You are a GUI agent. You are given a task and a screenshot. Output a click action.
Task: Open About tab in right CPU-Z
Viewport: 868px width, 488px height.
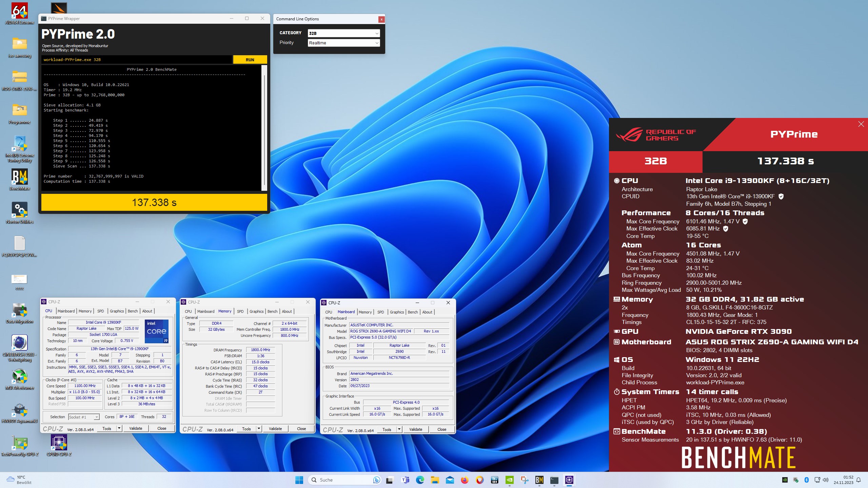click(x=427, y=312)
